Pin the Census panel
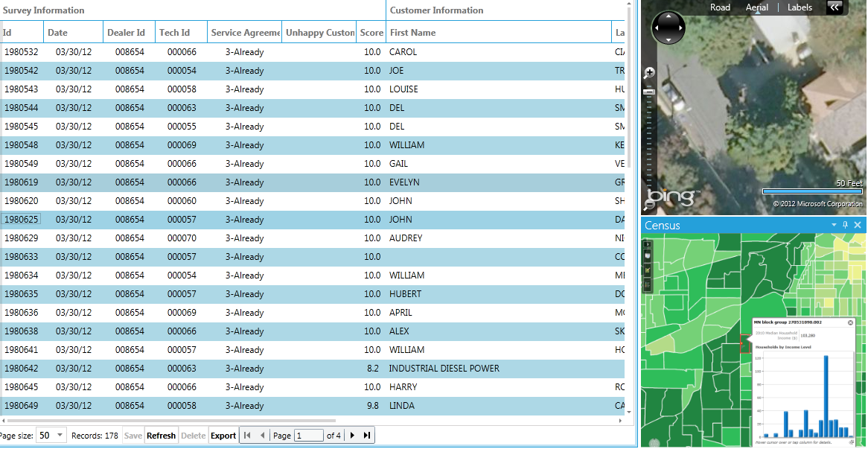Screen dimensions: 868x449 click(x=846, y=225)
